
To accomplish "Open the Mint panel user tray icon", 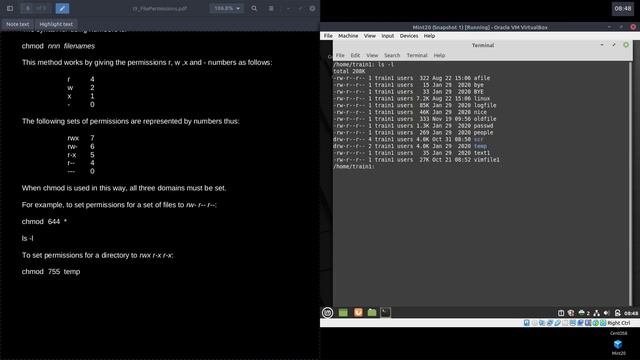I will pyautogui.click(x=617, y=313).
